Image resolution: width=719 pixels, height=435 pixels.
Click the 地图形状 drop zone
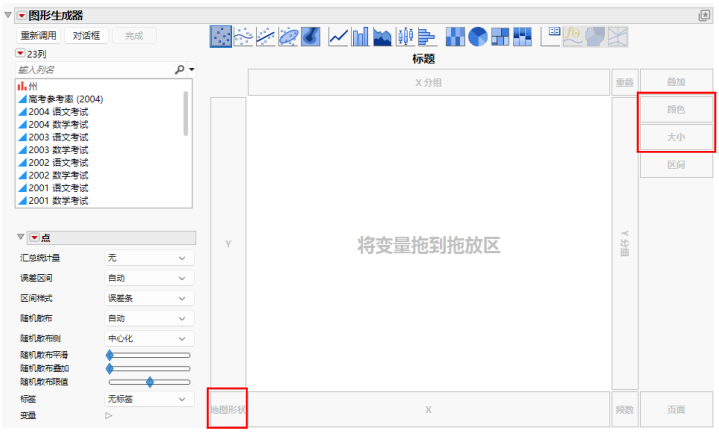tap(228, 409)
